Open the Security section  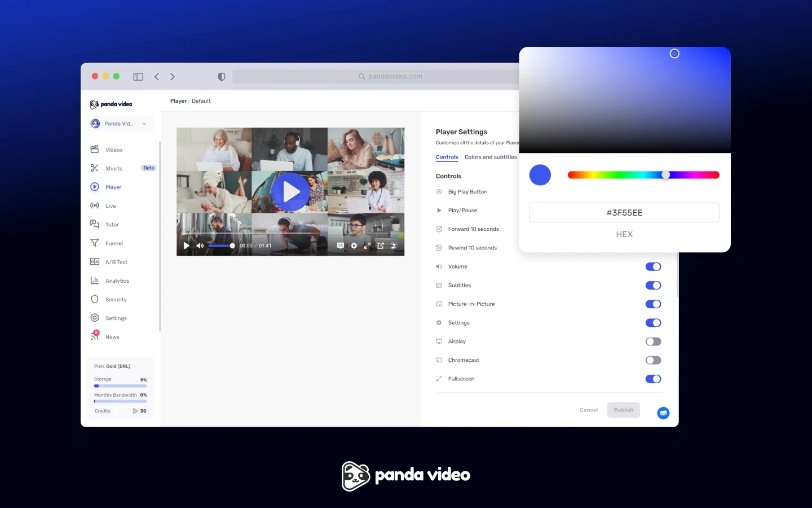[116, 299]
